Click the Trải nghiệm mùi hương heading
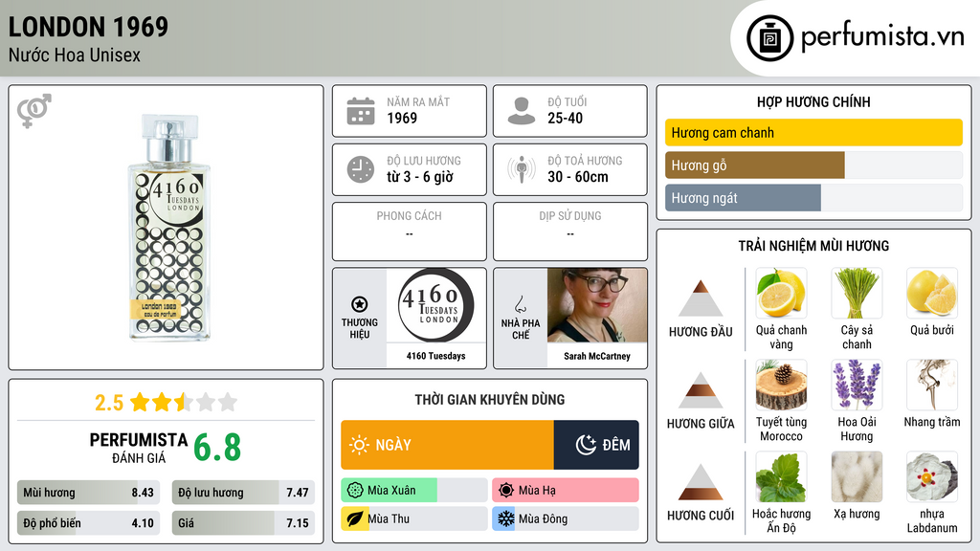 [x=813, y=246]
